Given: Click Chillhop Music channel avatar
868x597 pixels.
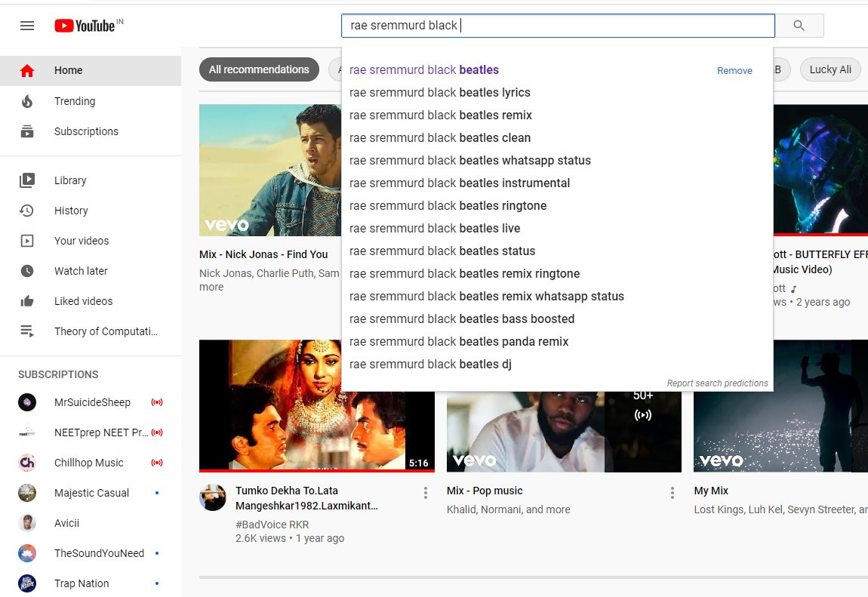Looking at the screenshot, I should 27,463.
